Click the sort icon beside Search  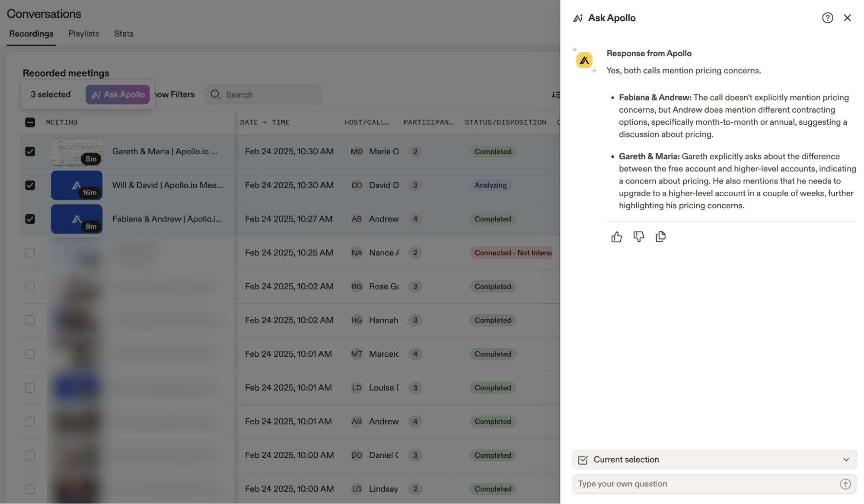click(555, 95)
